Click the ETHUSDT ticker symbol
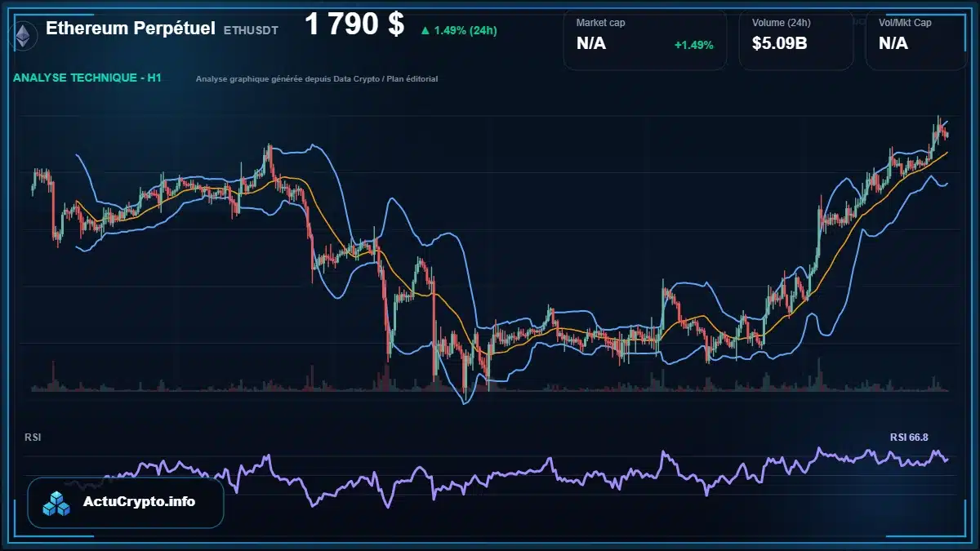The width and height of the screenshot is (980, 551). point(251,30)
